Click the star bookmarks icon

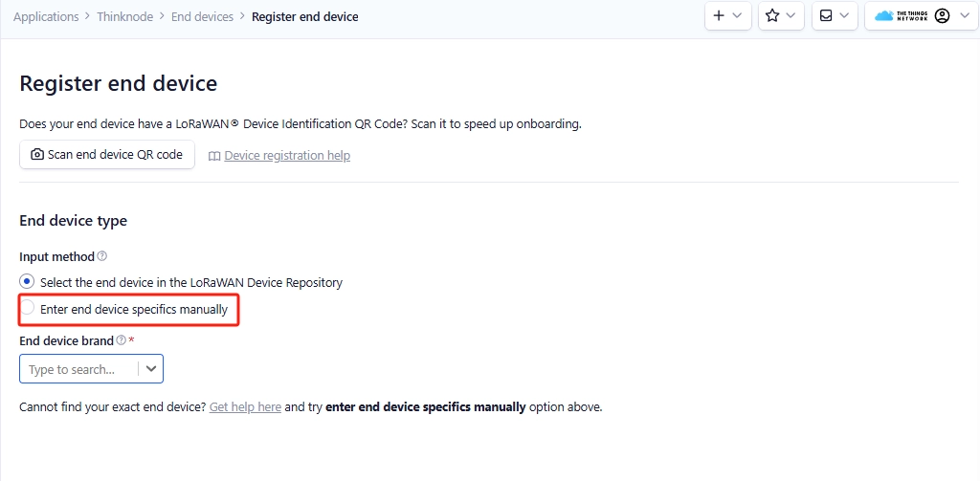tap(772, 16)
